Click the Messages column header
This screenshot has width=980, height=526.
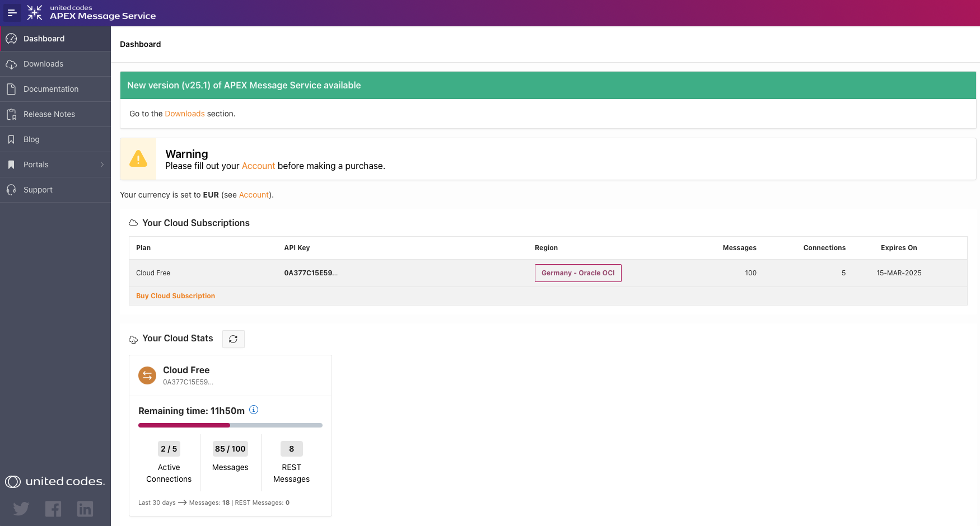point(739,248)
